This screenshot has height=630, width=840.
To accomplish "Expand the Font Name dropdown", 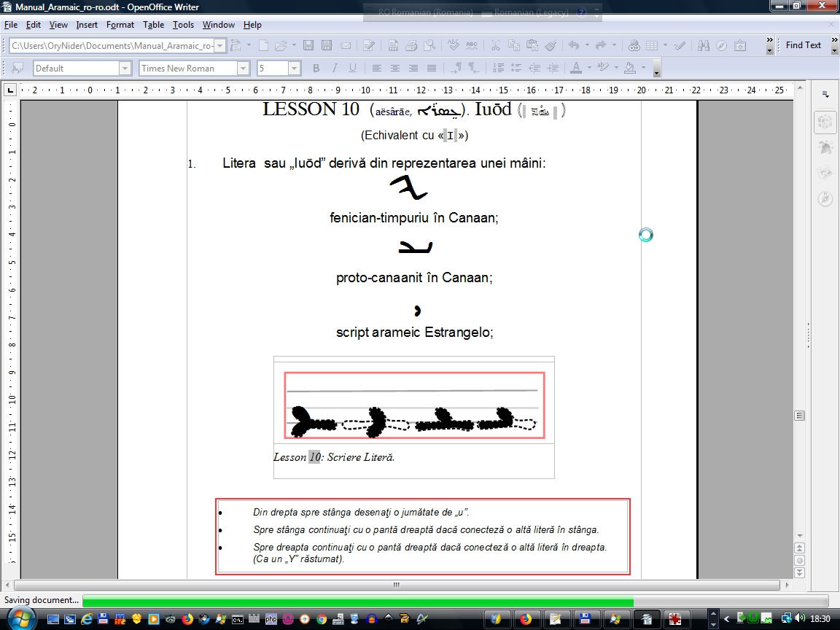I will click(243, 69).
